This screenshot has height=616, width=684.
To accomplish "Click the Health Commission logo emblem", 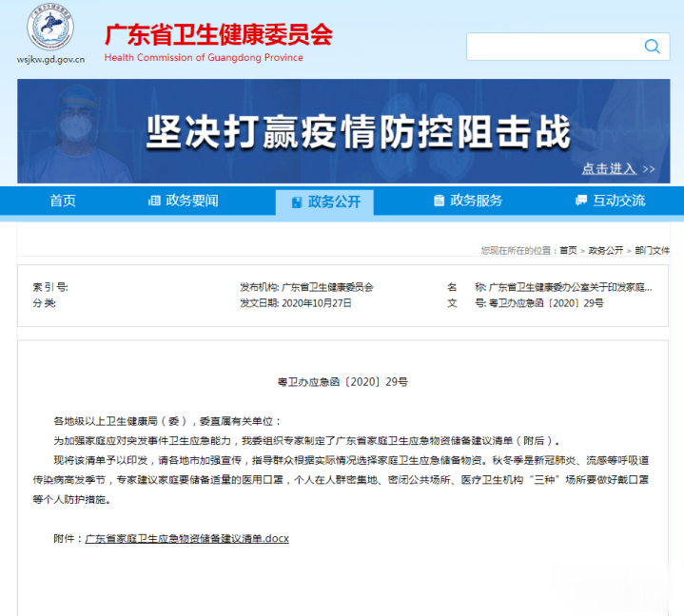I will [51, 29].
